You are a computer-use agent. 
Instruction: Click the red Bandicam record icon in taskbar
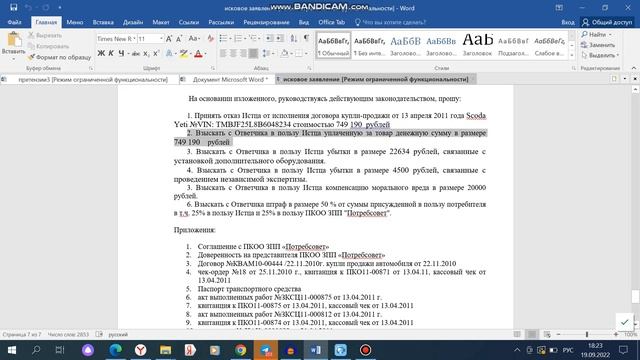click(x=365, y=350)
